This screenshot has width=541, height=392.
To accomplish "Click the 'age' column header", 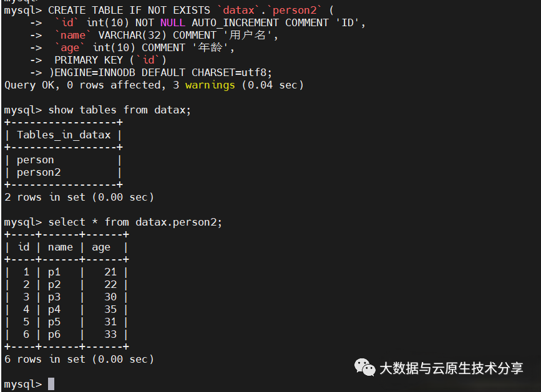I will click(x=101, y=247).
